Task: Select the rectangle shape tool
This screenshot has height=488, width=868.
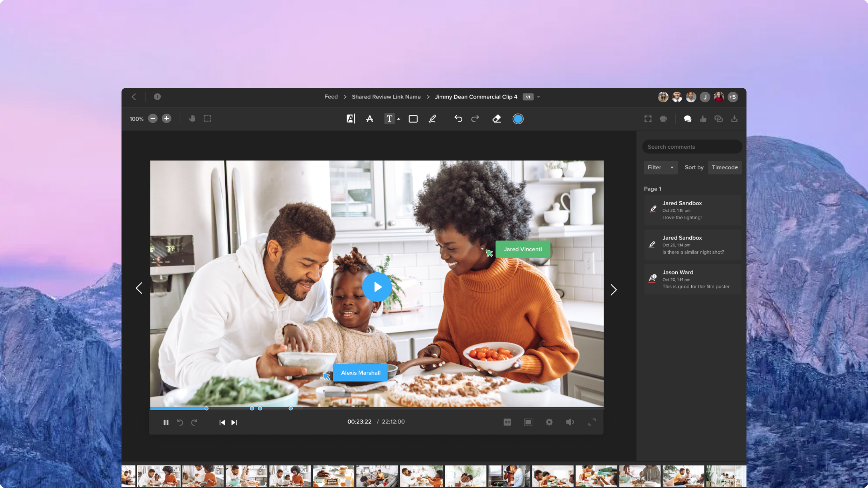Action: (x=413, y=119)
